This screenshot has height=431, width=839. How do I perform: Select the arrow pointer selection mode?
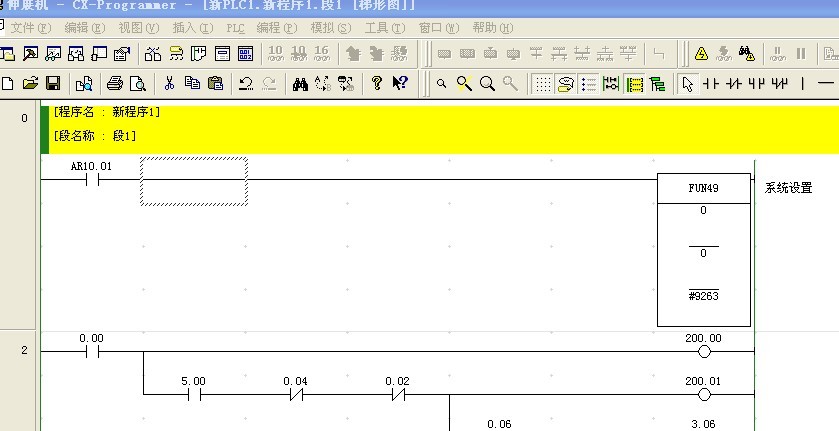(x=687, y=84)
